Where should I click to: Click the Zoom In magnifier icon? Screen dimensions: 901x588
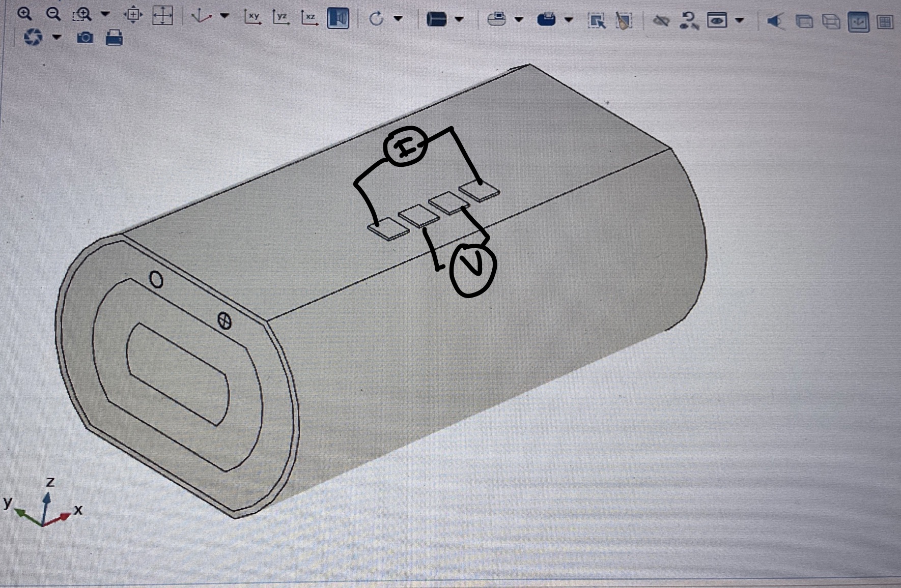(24, 14)
